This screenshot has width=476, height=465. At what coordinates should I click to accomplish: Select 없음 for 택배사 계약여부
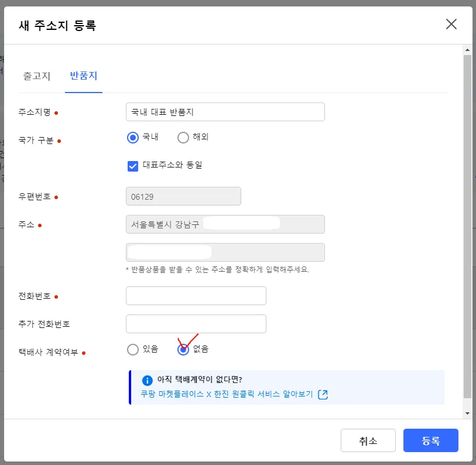(183, 350)
